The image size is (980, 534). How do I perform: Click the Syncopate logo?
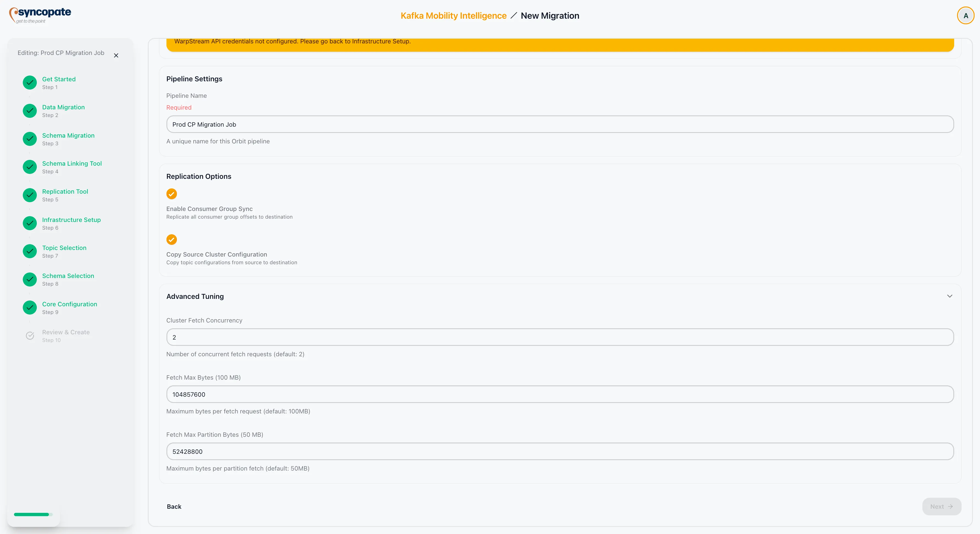(40, 15)
